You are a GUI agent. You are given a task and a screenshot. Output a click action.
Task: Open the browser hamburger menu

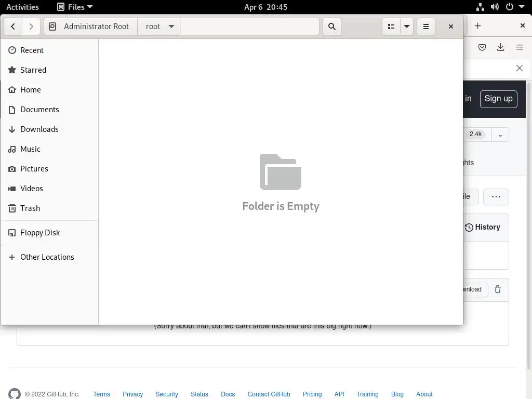coord(520,47)
